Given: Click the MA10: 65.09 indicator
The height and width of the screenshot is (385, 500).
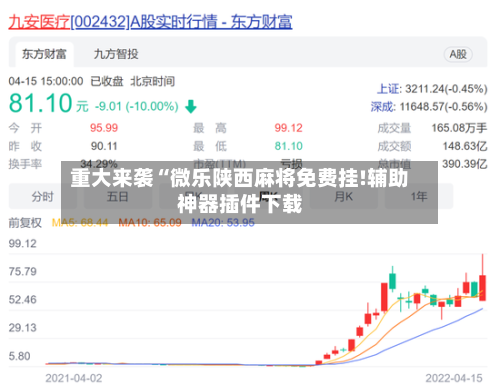Looking at the screenshot, I should pyautogui.click(x=150, y=223).
